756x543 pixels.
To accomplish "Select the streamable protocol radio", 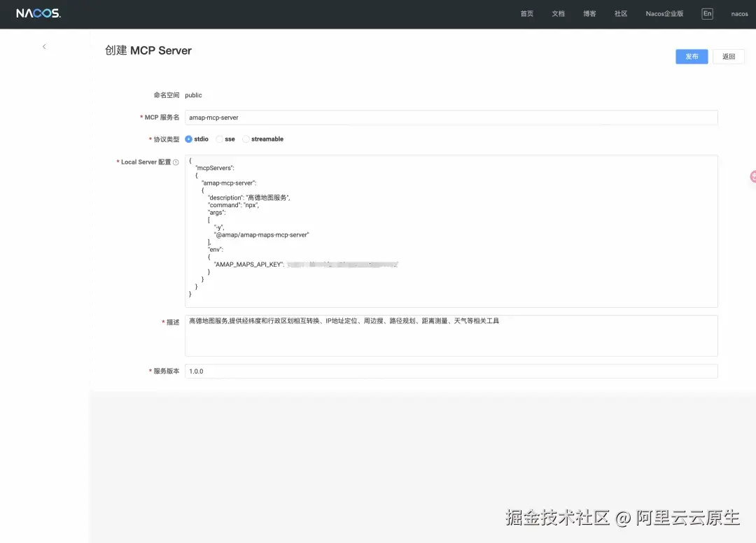I will (246, 139).
